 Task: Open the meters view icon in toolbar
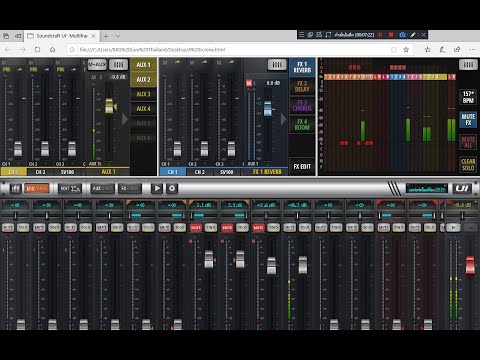15,189
